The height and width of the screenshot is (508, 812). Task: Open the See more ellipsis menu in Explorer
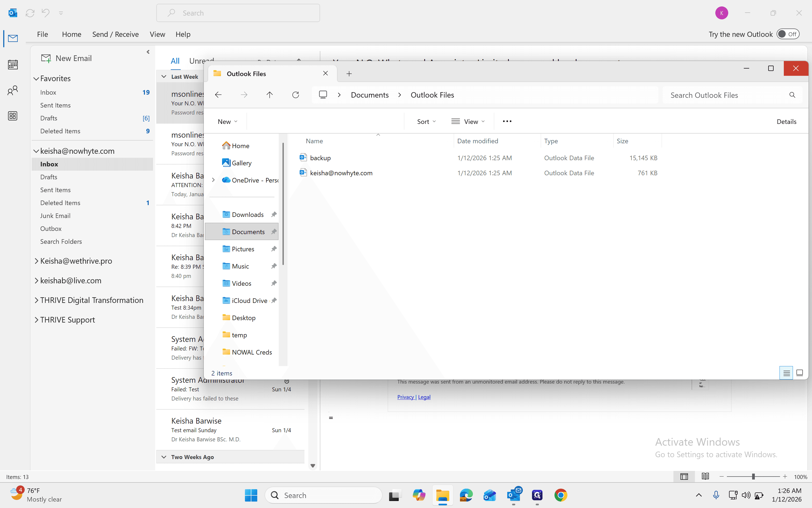(x=507, y=121)
